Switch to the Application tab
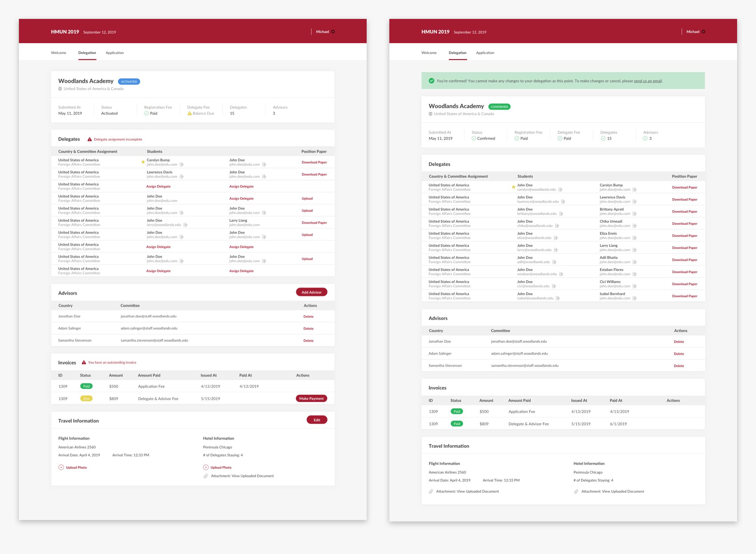This screenshot has width=756, height=554. pos(115,53)
